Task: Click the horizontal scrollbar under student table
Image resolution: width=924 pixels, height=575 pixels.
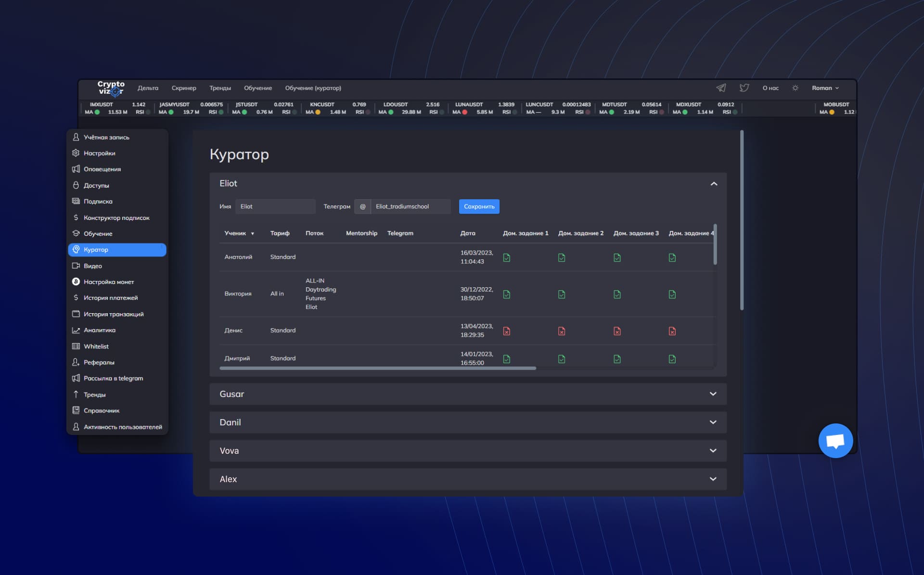Action: (377, 368)
